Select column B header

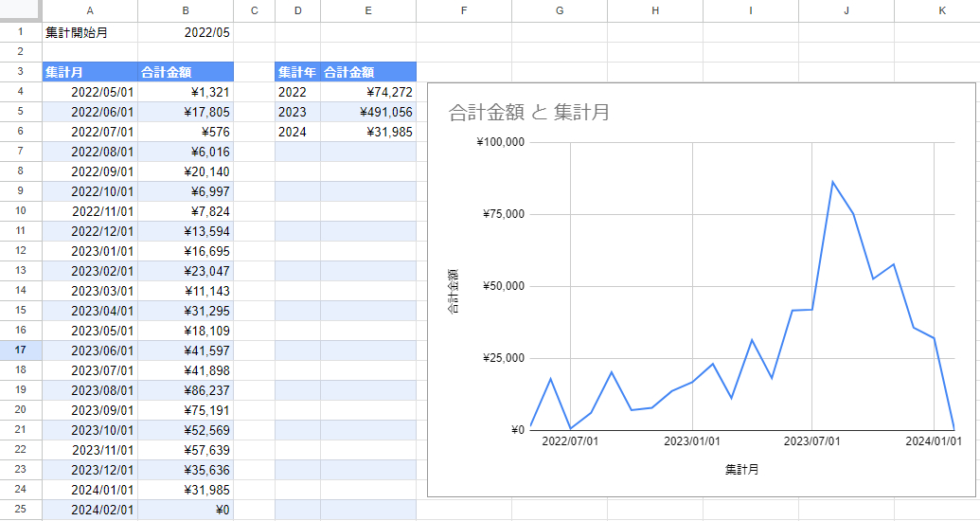tap(186, 10)
